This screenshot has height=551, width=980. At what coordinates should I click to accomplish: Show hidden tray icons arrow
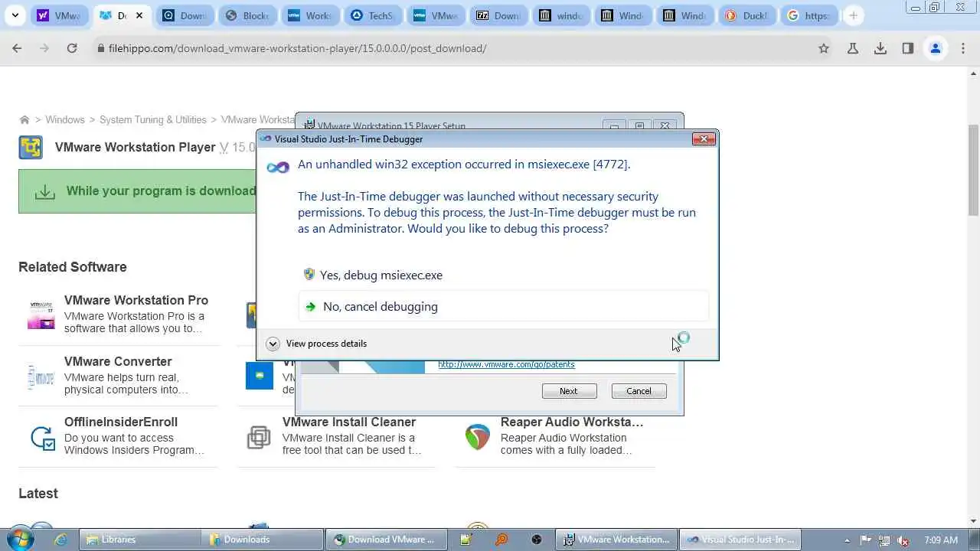pyautogui.click(x=848, y=540)
